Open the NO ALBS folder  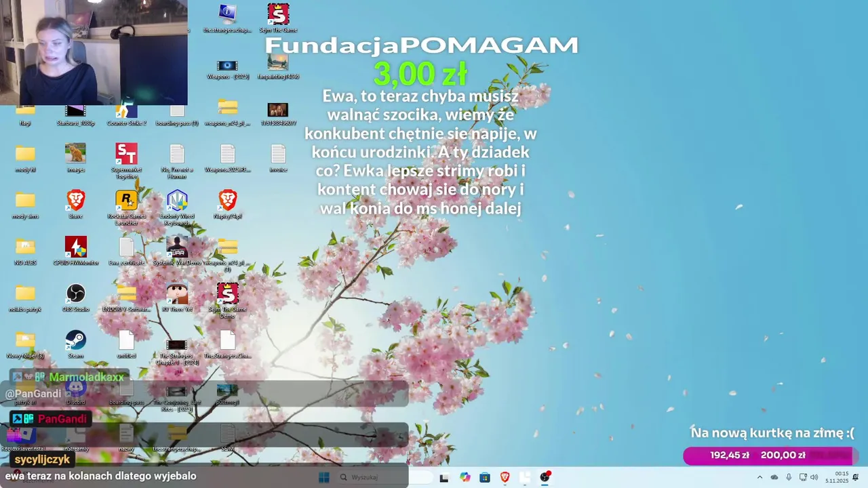[25, 250]
